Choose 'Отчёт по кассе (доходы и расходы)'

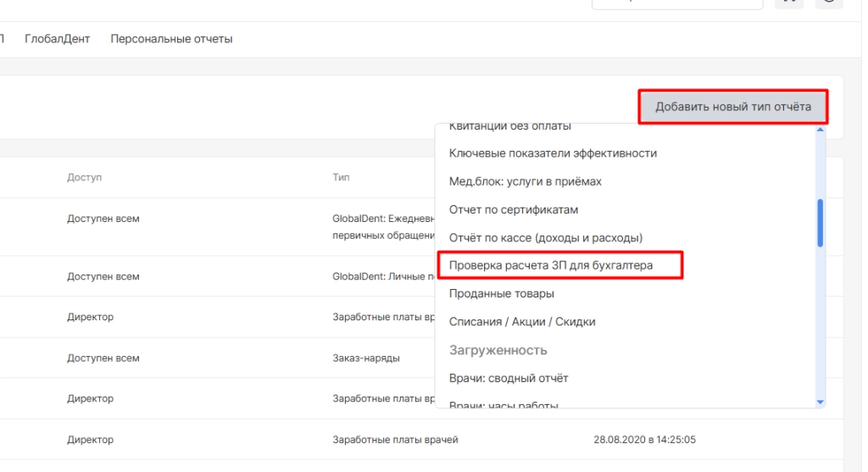click(x=545, y=237)
